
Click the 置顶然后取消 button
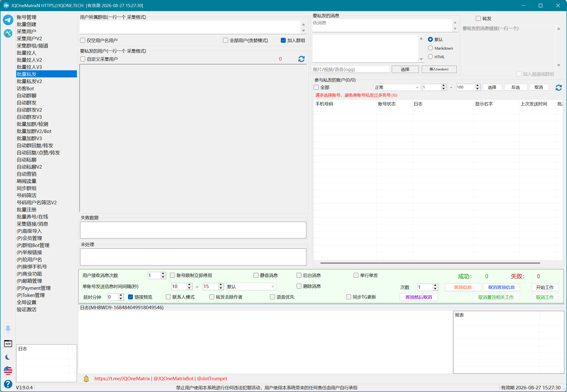point(419,297)
